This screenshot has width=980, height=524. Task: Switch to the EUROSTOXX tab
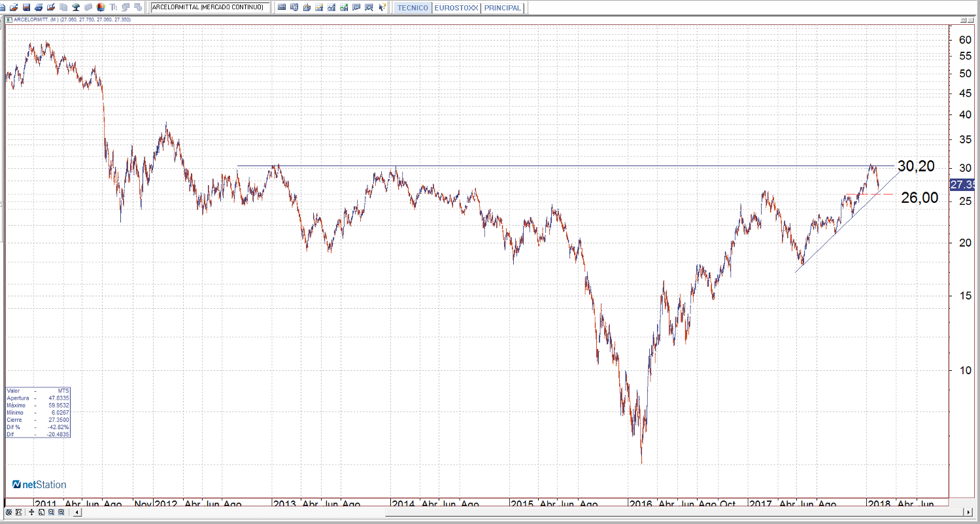[x=456, y=8]
